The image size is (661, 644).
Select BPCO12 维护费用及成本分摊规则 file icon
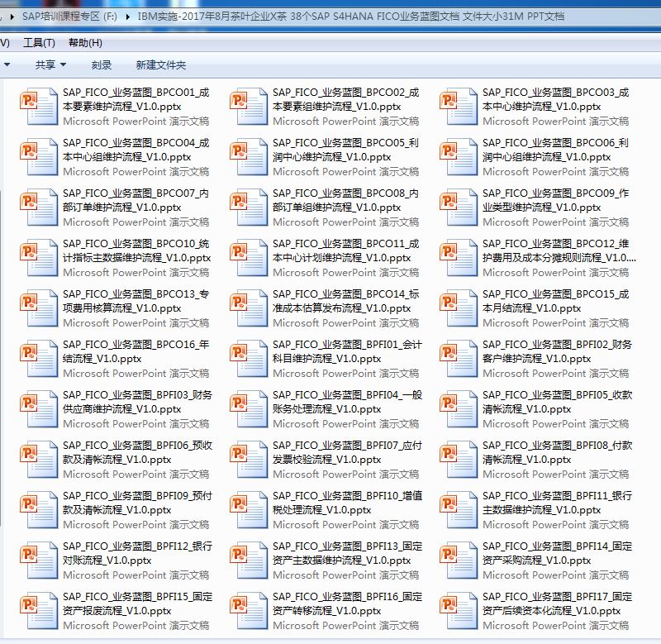pos(459,258)
